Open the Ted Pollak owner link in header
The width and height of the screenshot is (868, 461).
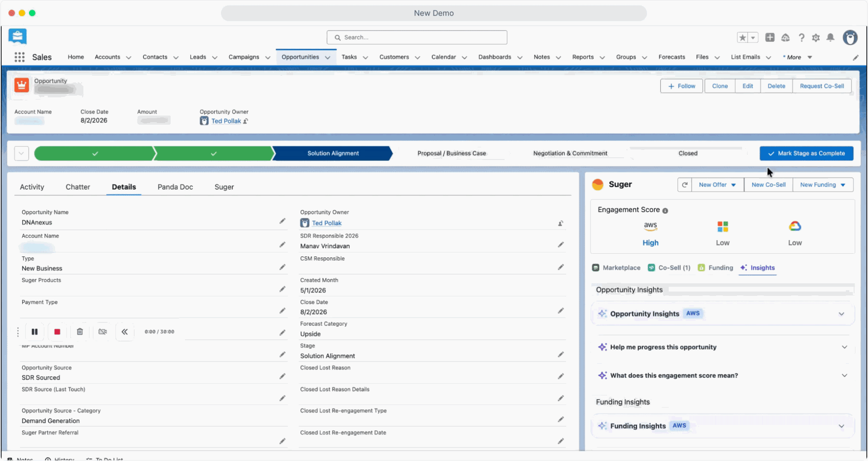pyautogui.click(x=226, y=121)
